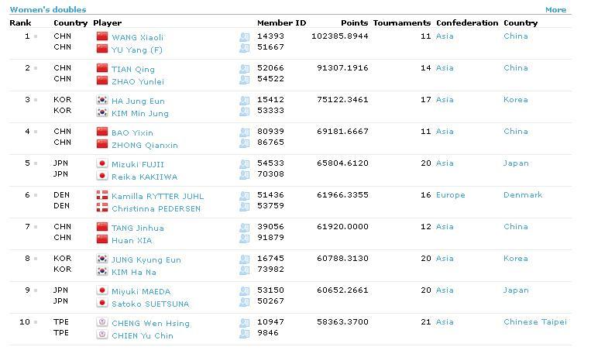The width and height of the screenshot is (591, 364).
Task: Click Denmark flag beside Kamilla RYTTER JUHL
Action: pyautogui.click(x=102, y=195)
